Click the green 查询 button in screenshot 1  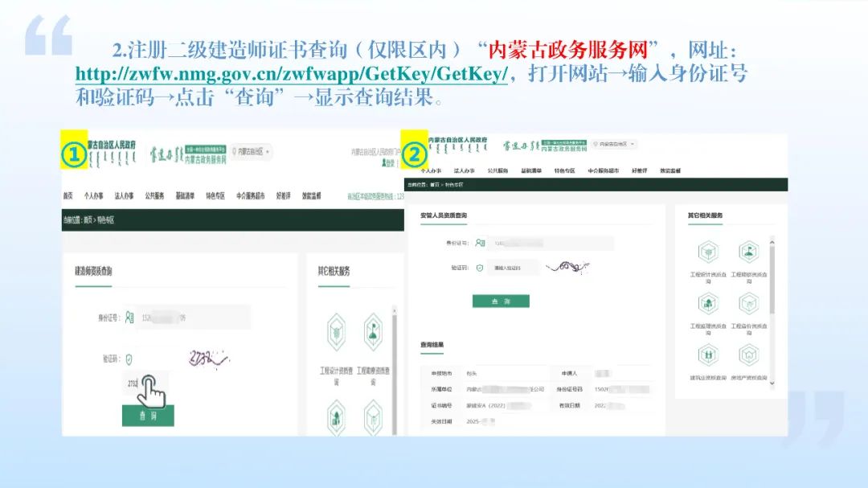(x=148, y=416)
